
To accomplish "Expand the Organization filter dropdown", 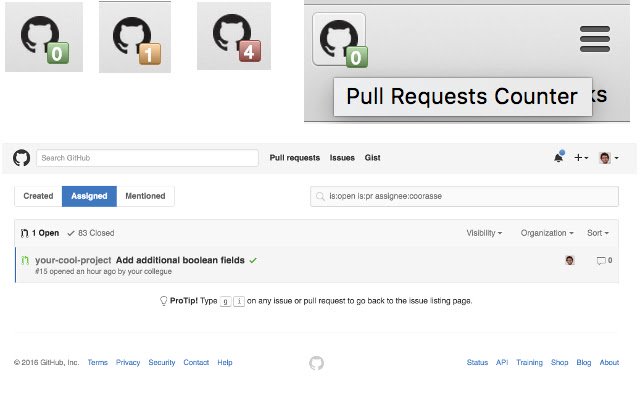I will click(x=547, y=233).
